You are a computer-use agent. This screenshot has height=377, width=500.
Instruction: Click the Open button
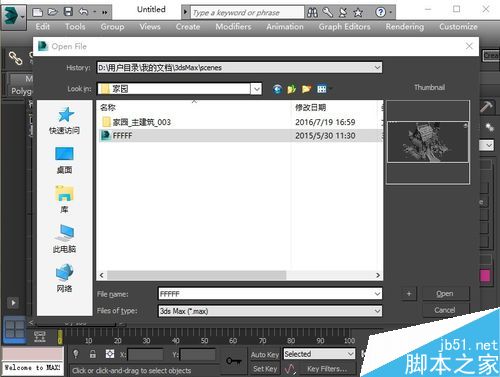pos(445,294)
